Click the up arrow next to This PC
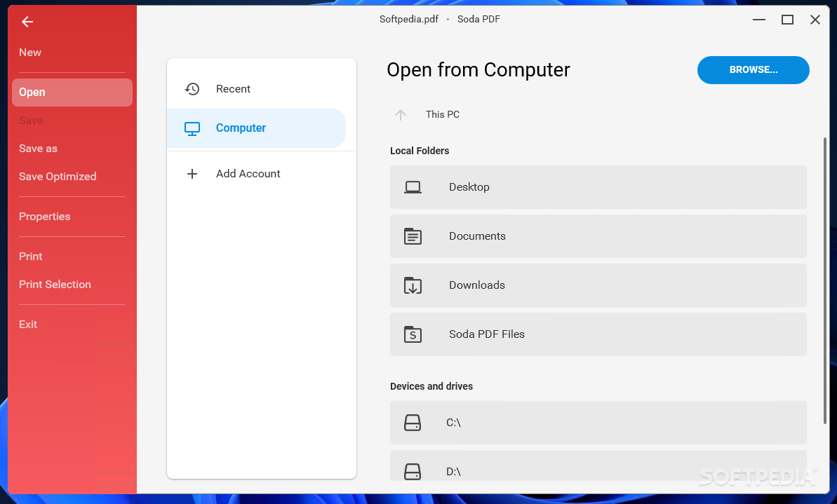The height and width of the screenshot is (504, 837). (x=401, y=115)
